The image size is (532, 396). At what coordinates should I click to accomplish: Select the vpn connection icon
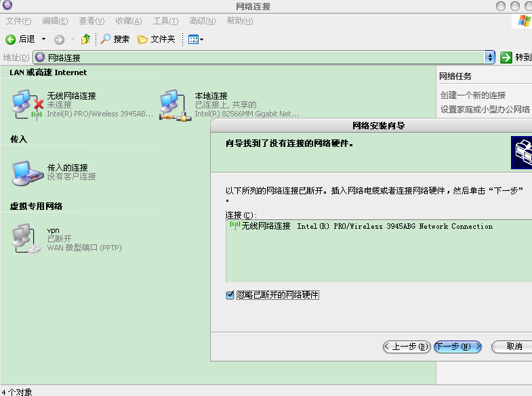(x=27, y=238)
